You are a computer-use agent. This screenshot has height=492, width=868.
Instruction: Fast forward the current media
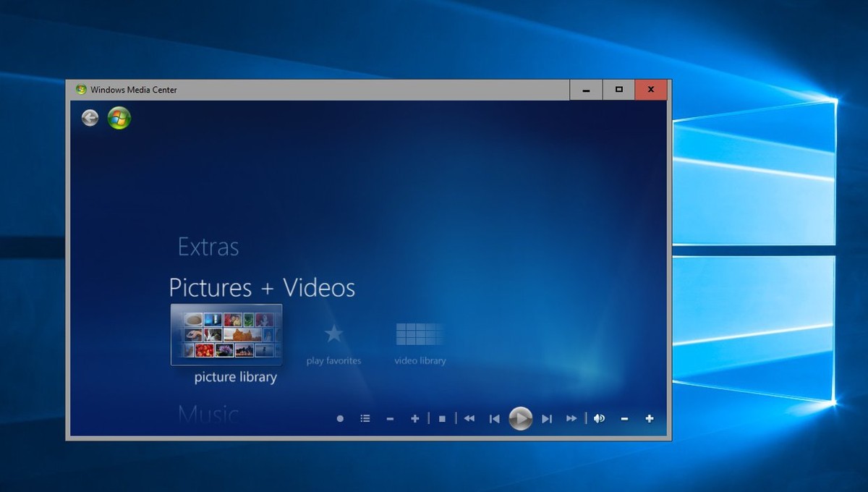[x=571, y=418]
